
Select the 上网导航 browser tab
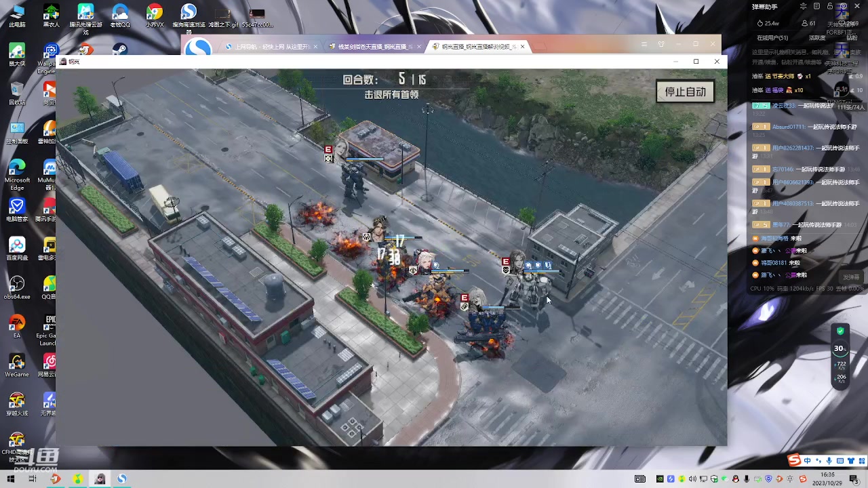point(272,47)
